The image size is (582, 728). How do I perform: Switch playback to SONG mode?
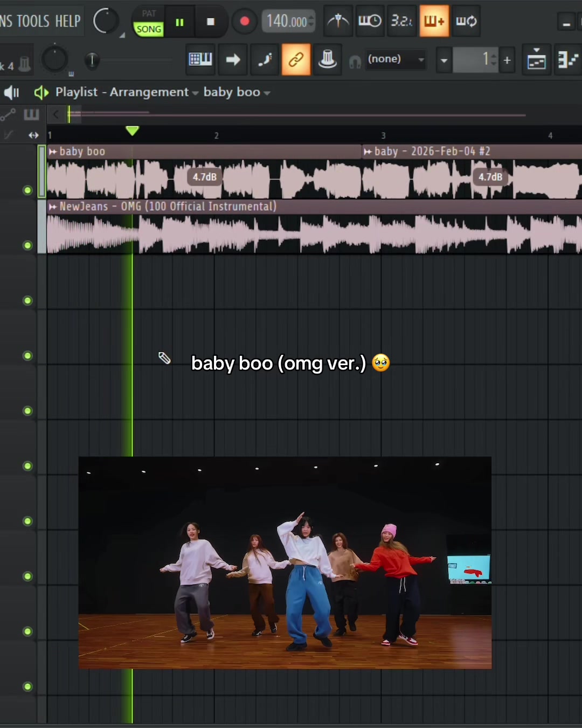[149, 29]
